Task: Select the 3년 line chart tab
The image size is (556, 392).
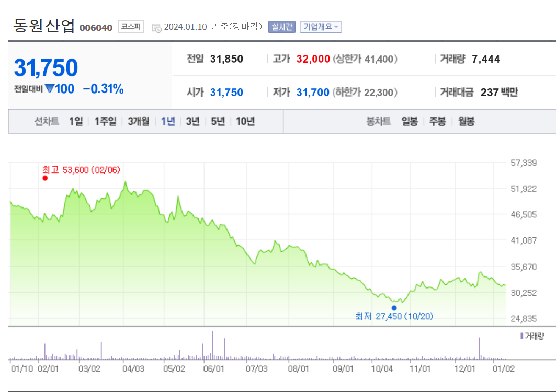Action: (193, 122)
